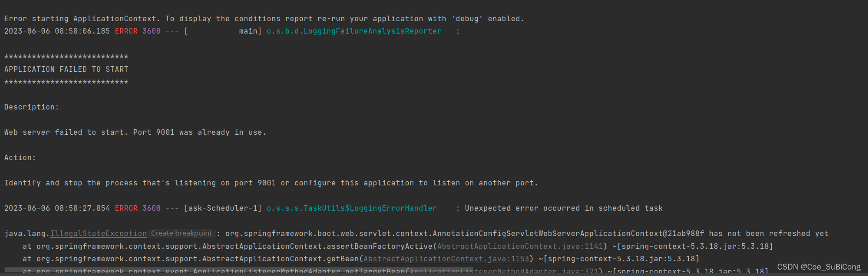The image size is (868, 276).
Task: Click the Description: label line
Action: pyautogui.click(x=31, y=107)
